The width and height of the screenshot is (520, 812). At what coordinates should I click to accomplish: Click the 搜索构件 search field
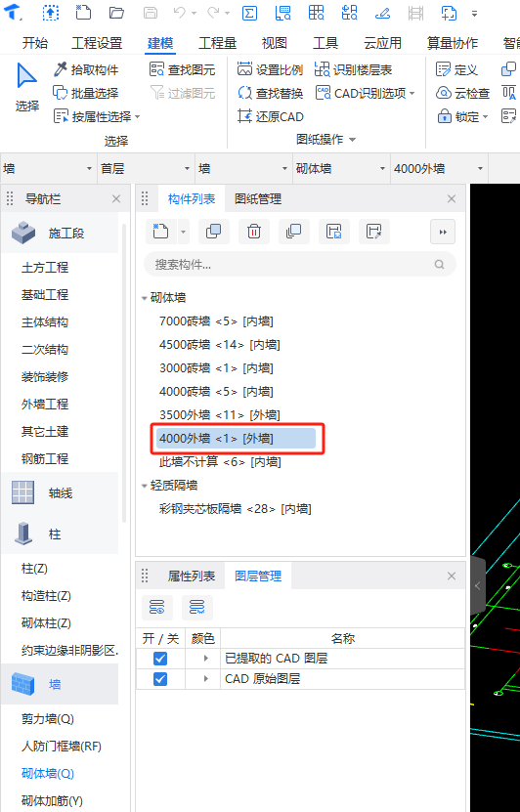pos(300,265)
